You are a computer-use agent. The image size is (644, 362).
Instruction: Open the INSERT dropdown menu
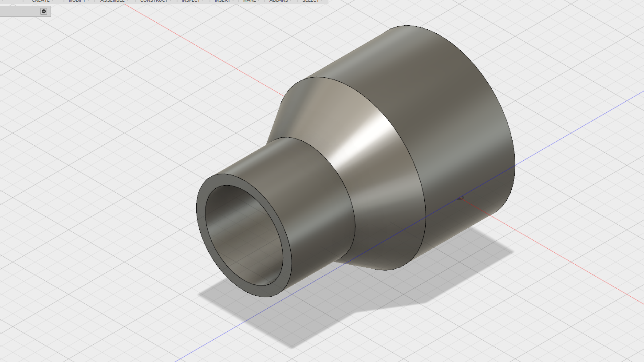(x=225, y=1)
